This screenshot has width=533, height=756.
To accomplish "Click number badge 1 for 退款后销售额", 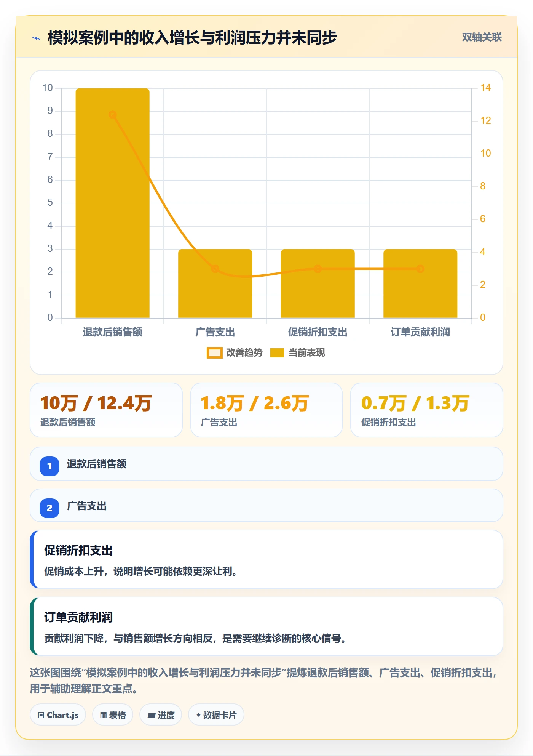I will coord(49,466).
